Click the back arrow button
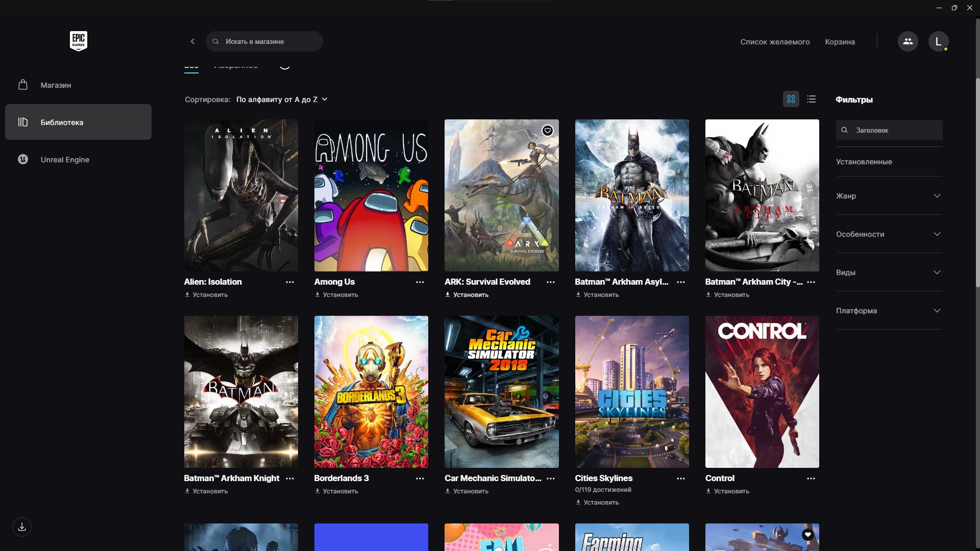The image size is (980, 551). tap(192, 41)
